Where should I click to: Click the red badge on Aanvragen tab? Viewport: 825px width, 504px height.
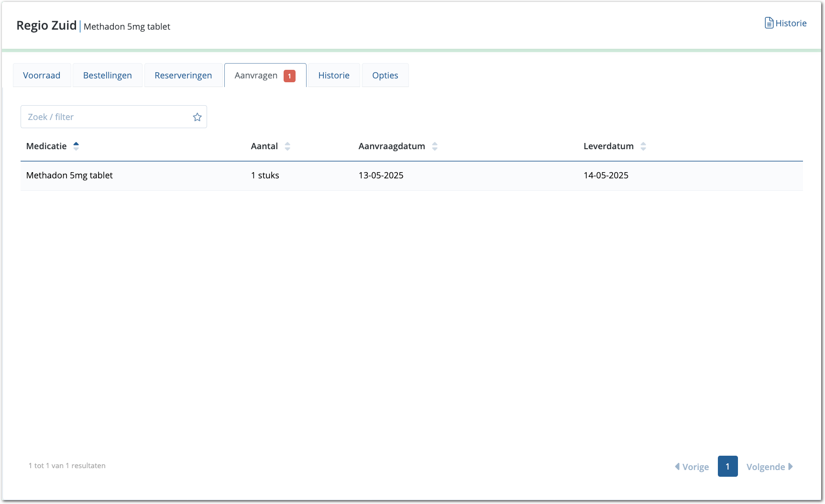tap(289, 76)
